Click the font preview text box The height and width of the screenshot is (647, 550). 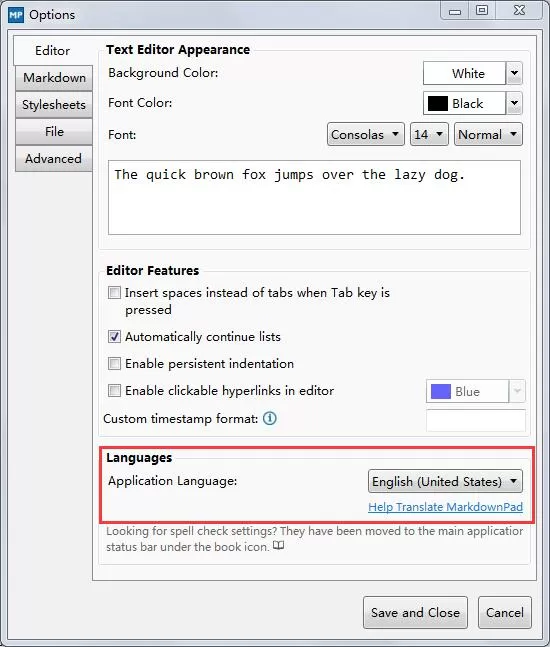pyautogui.click(x=314, y=198)
